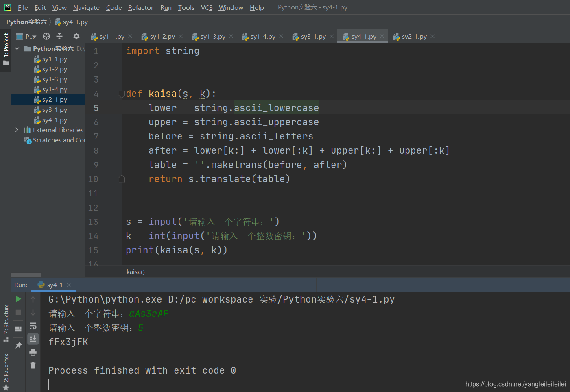Open the Code menu
The width and height of the screenshot is (570, 392).
pos(114,7)
